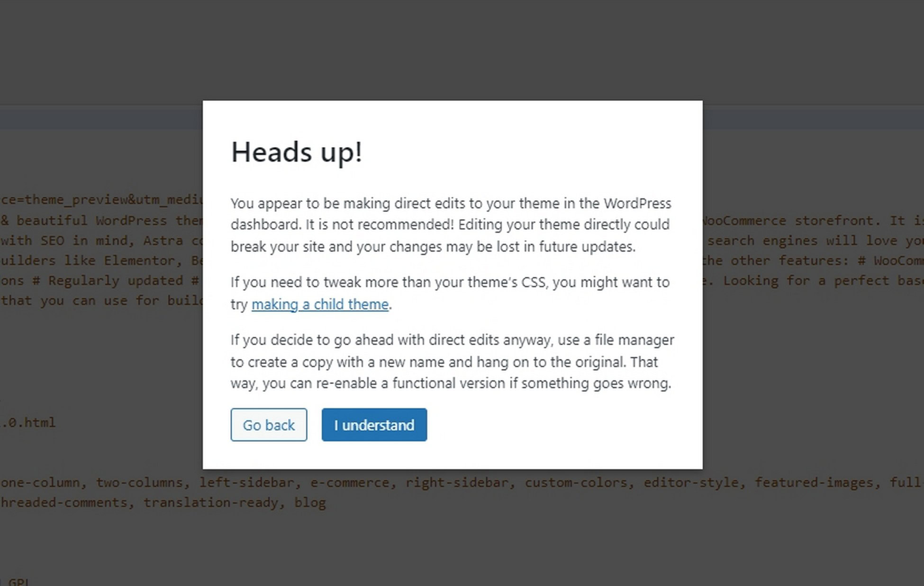Click the 'I understand' button

(374, 425)
